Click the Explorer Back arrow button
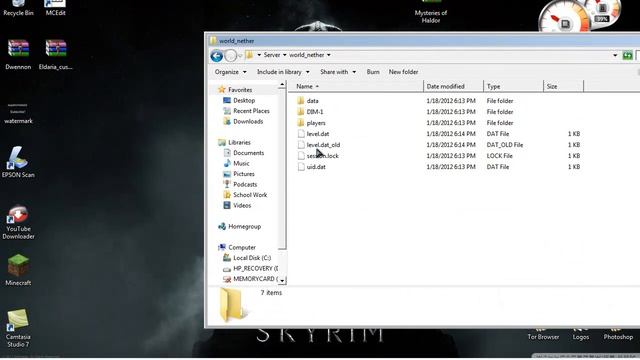640x360 pixels. tap(216, 56)
